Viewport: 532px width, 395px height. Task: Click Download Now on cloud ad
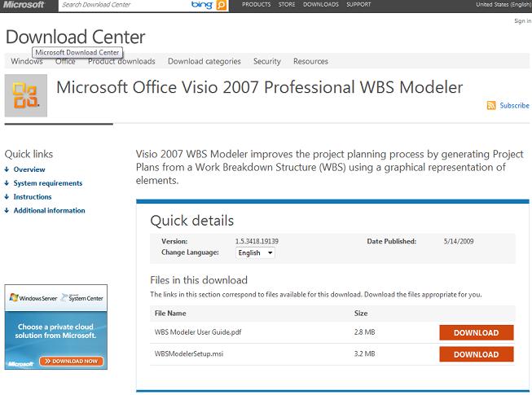coord(73,361)
